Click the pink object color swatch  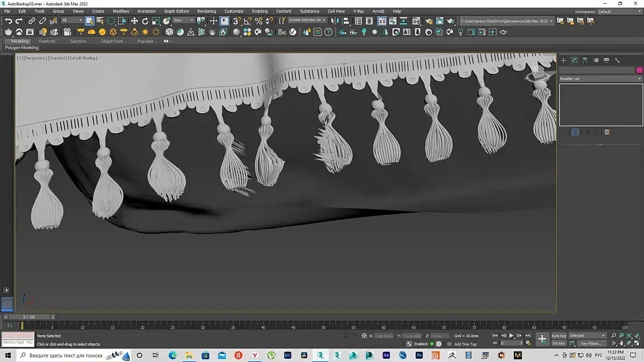point(640,70)
